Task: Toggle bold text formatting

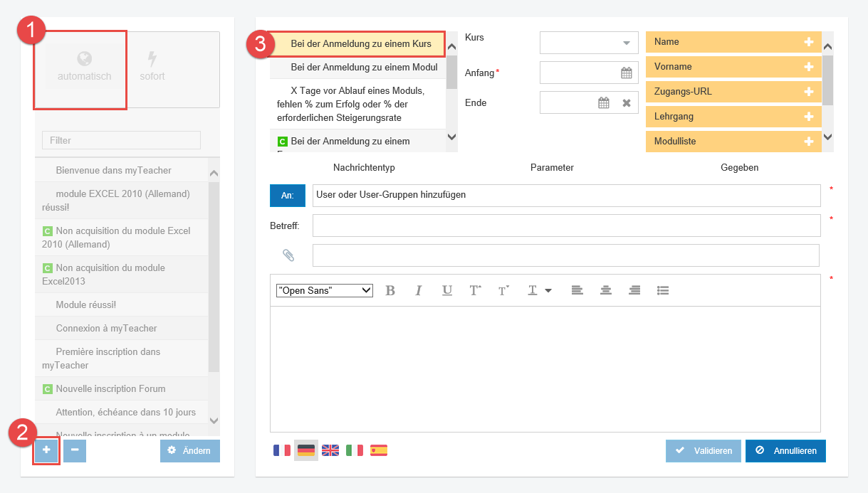Action: (x=390, y=290)
